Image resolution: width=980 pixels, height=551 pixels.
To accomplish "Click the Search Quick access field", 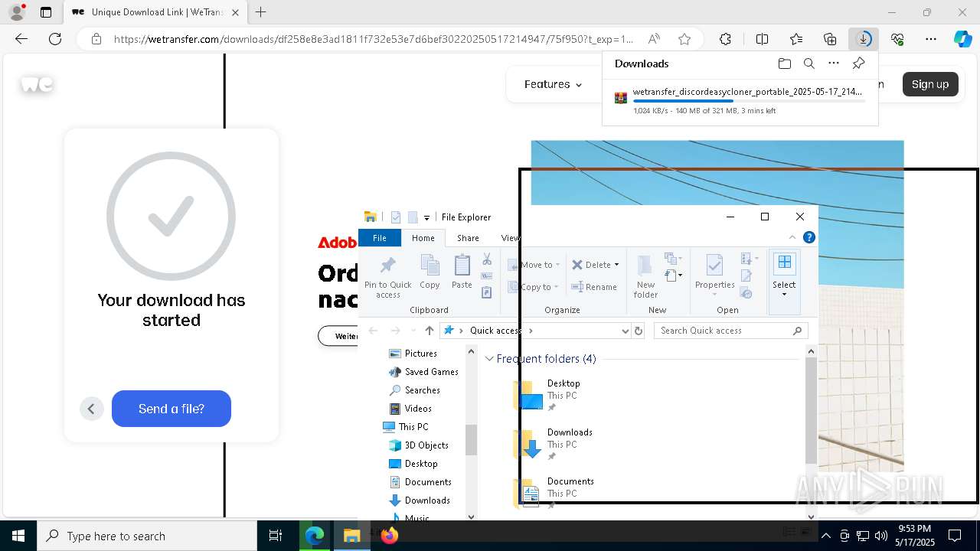I will (x=731, y=331).
